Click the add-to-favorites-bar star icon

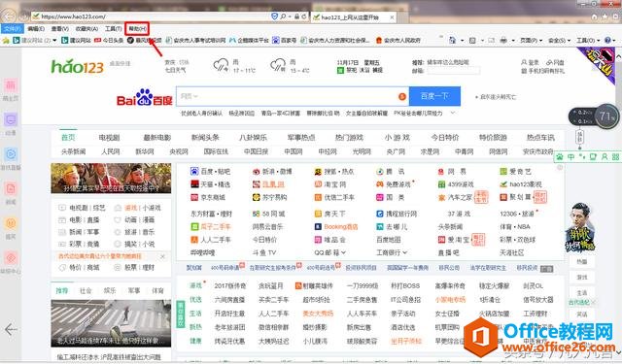(6, 41)
